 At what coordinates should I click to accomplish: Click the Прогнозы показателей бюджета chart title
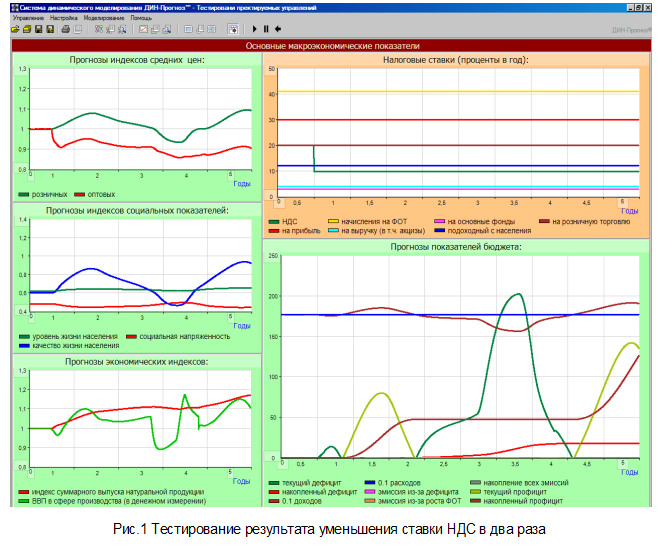point(455,245)
